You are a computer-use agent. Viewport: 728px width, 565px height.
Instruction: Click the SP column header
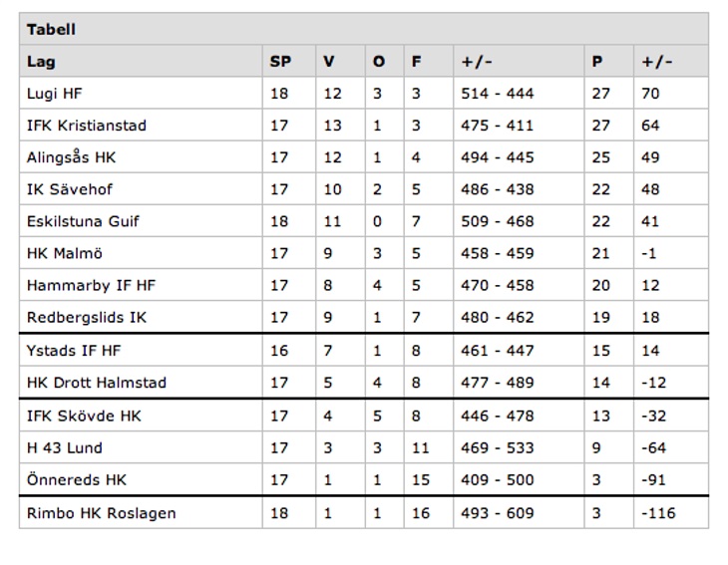click(x=280, y=62)
